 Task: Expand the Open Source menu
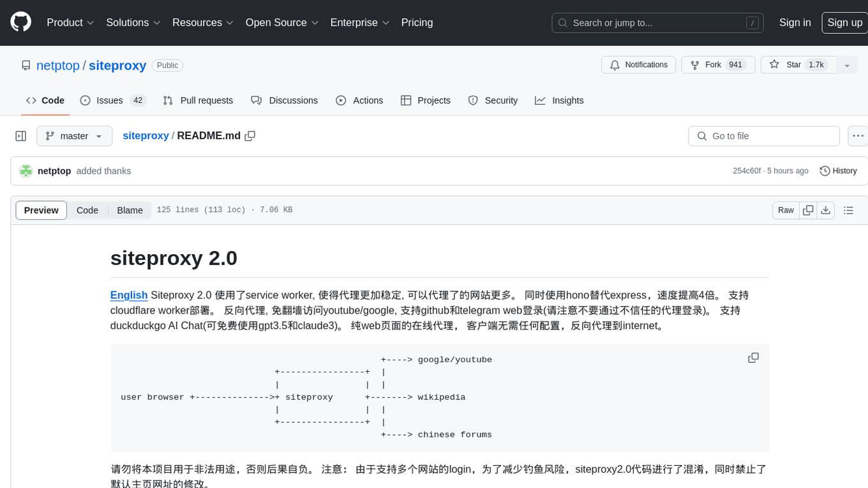pos(282,22)
